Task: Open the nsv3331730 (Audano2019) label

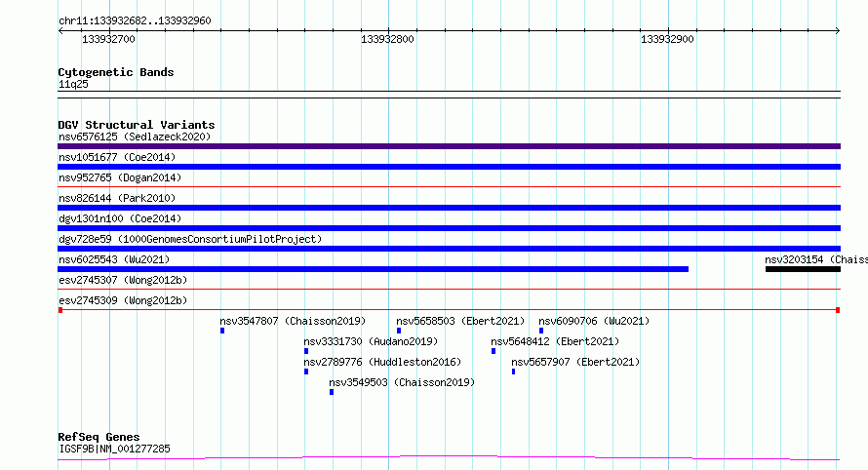Action: pyautogui.click(x=371, y=341)
